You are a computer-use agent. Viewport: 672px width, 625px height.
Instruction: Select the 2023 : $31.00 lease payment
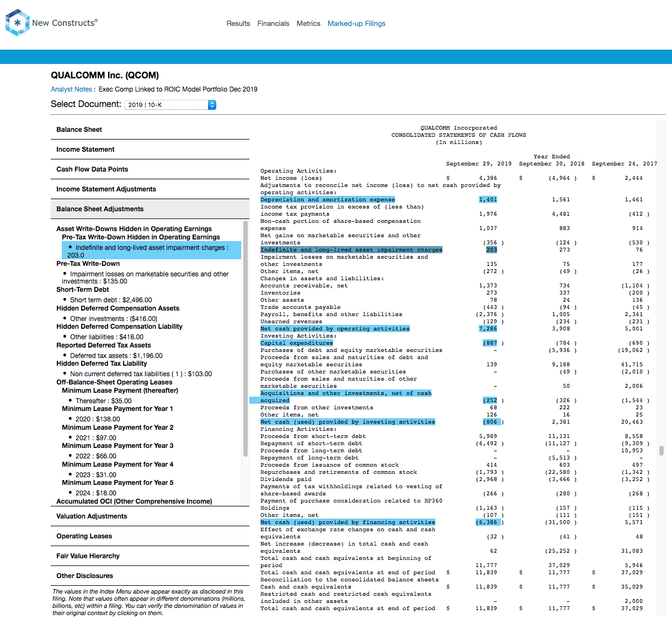click(x=95, y=475)
